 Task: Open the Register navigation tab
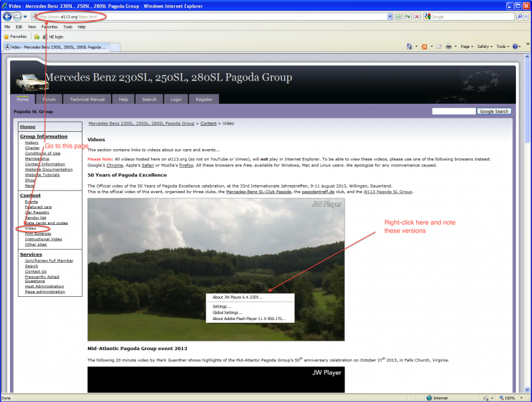pos(204,99)
